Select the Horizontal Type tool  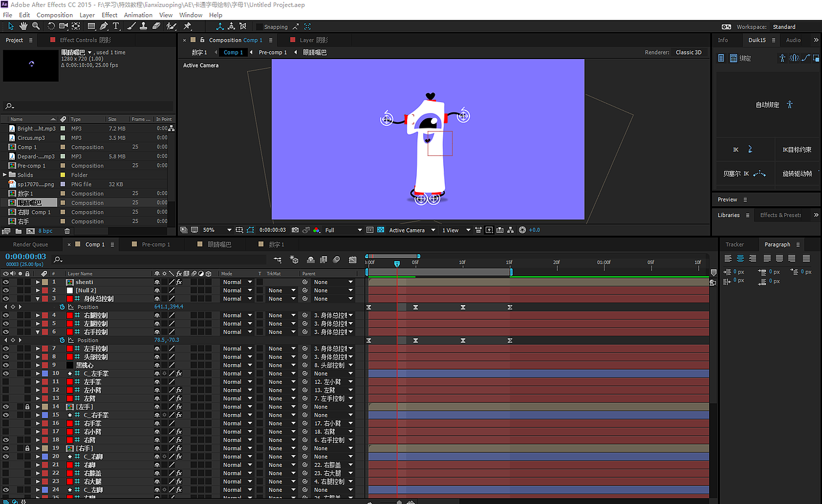pos(116,26)
